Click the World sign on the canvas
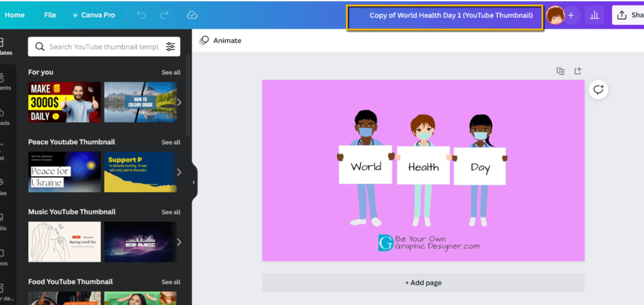644x305 pixels. (365, 165)
